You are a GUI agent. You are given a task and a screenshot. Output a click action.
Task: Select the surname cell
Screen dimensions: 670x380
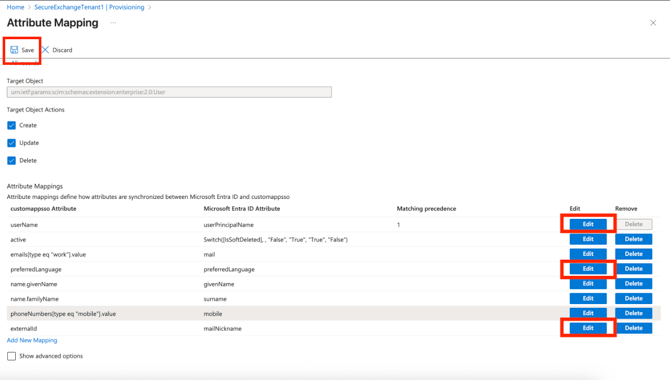(215, 299)
